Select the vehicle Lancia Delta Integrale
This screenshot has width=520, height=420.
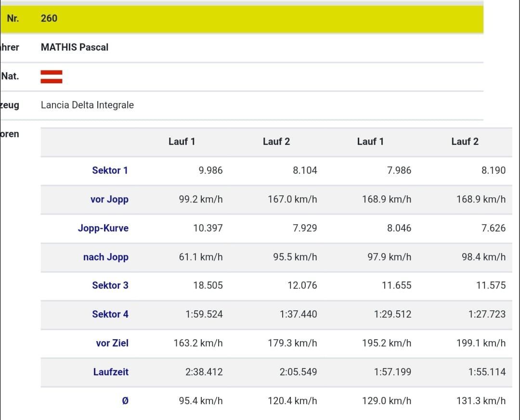click(x=87, y=105)
